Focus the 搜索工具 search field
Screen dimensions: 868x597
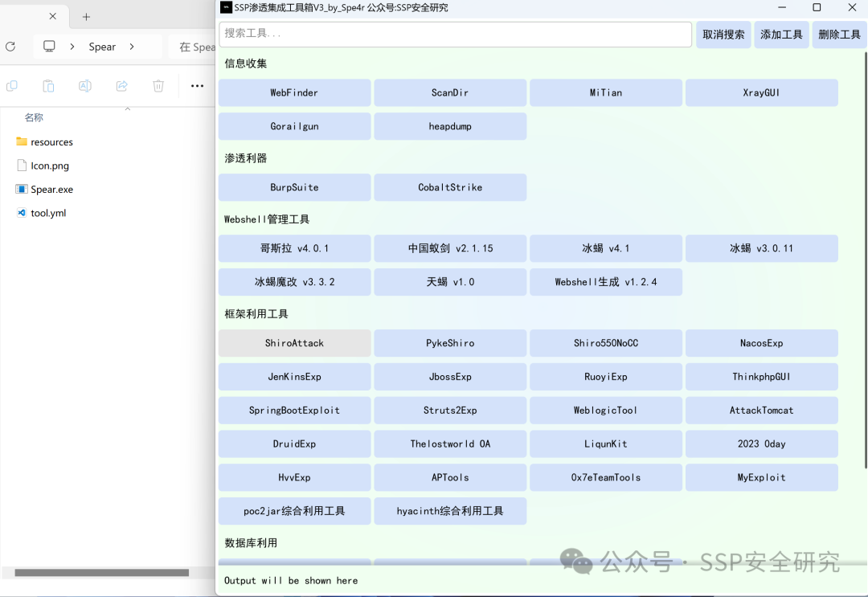pos(455,35)
